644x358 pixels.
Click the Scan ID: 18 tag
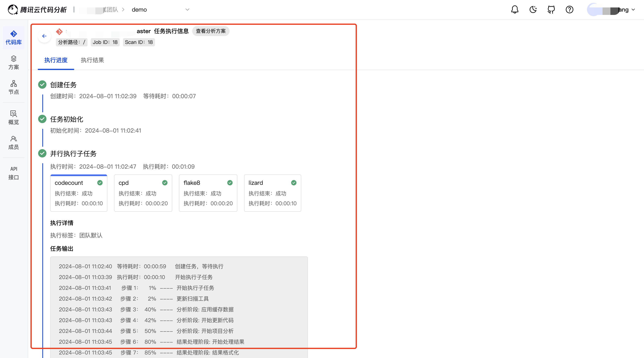pos(139,42)
